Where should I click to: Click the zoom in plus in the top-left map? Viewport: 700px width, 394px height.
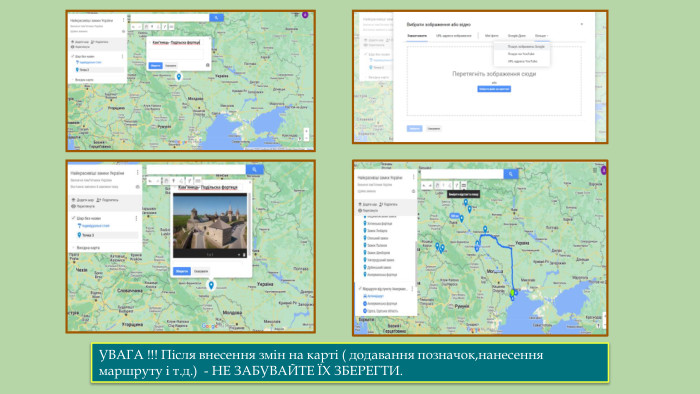click(x=306, y=131)
